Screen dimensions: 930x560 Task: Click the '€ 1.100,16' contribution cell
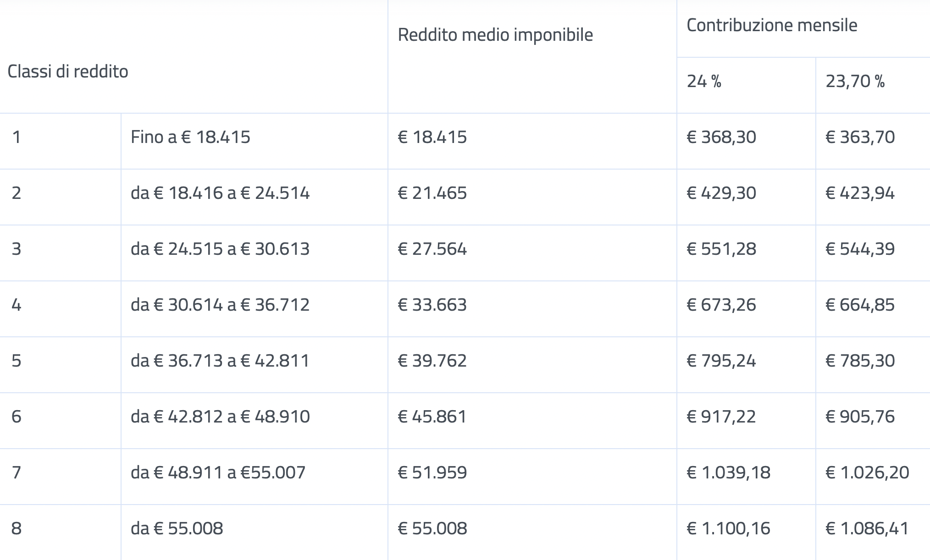pos(728,528)
